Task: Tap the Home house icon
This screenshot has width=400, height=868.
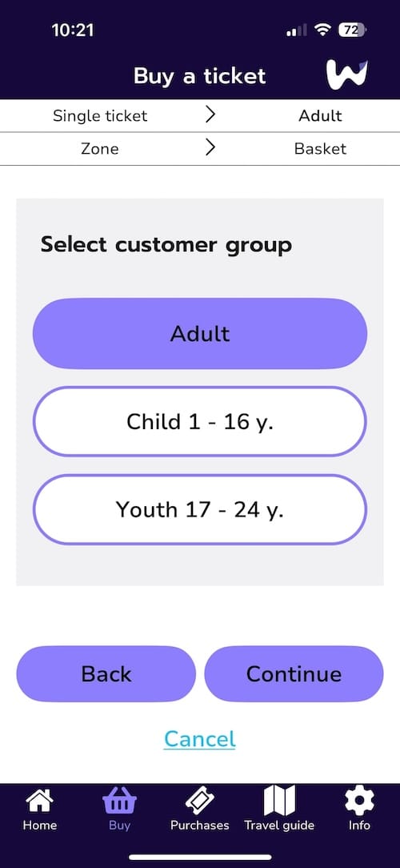Action: (40, 802)
